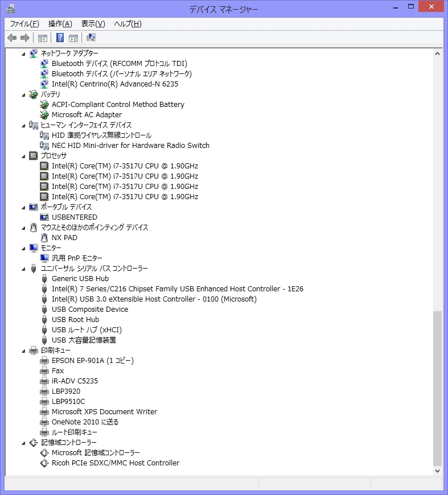Collapse the ヒューマン インターフェイス デバイス node
Viewport: 448px width, 495px height.
[x=23, y=126]
